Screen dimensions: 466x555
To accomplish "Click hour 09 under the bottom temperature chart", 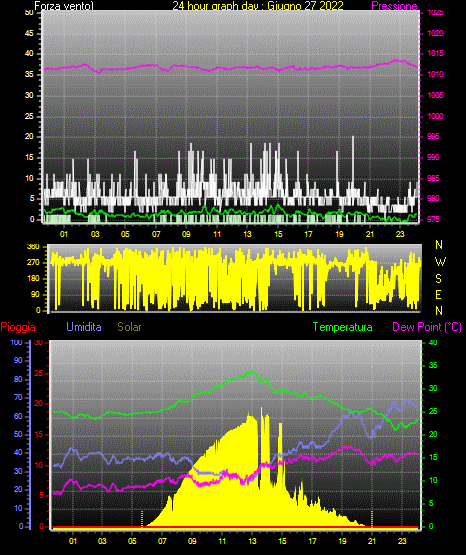I will coord(192,541).
